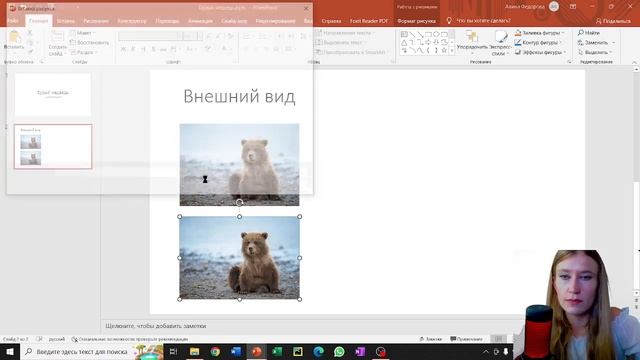Screen dimensions: 640x360
Task: Show hidden system tray icons
Action: 486,351
